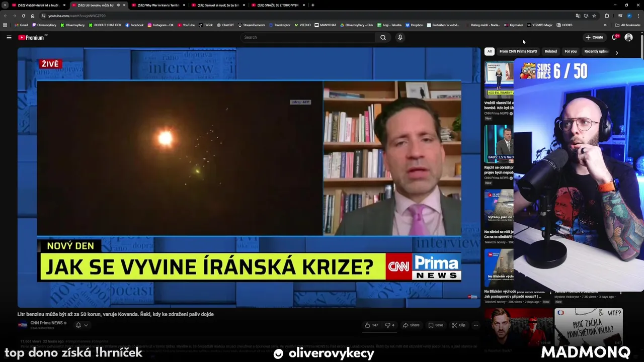Select the From CNN Prima NEWS chip
644x362 pixels.
point(518,51)
